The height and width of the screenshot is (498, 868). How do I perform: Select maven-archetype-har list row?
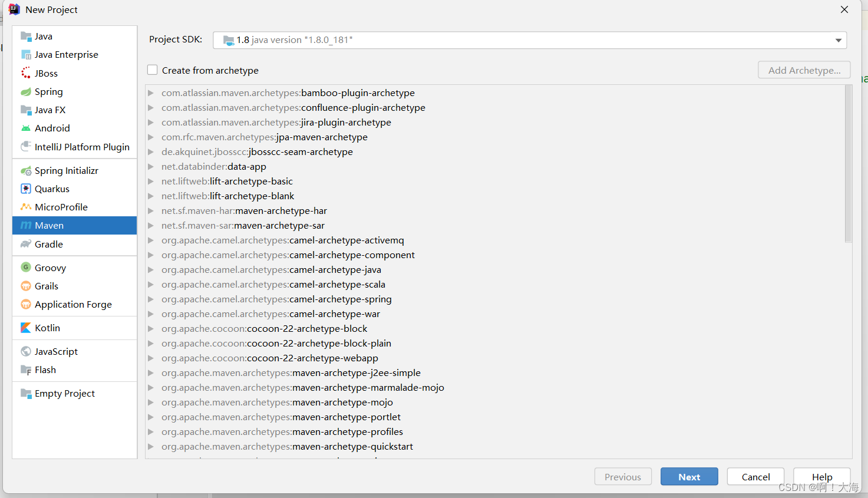tap(495, 211)
